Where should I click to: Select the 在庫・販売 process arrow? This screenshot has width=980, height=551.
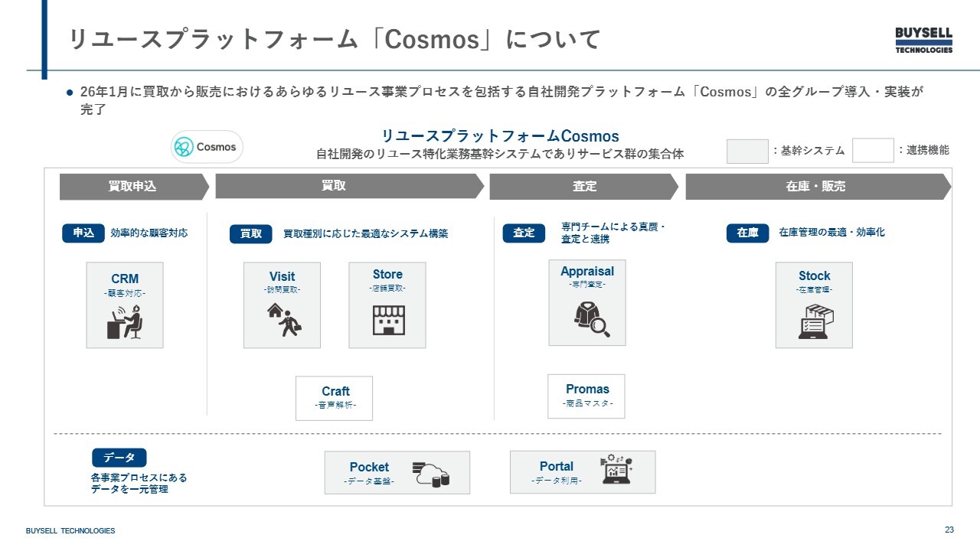click(x=818, y=187)
